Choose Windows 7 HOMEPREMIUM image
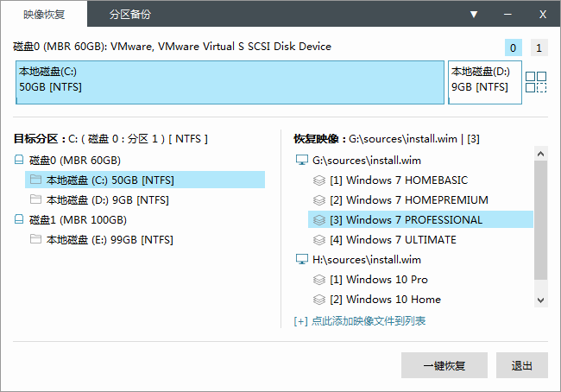This screenshot has height=392, width=561. click(408, 199)
